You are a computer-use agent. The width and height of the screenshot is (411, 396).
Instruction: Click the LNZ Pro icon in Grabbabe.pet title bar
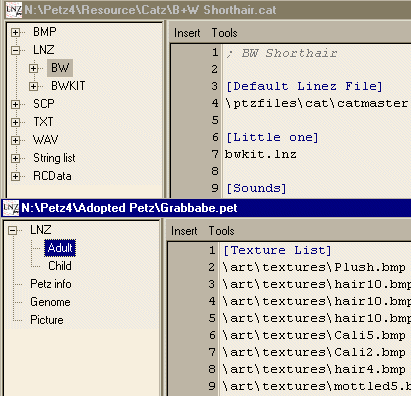(x=11, y=208)
